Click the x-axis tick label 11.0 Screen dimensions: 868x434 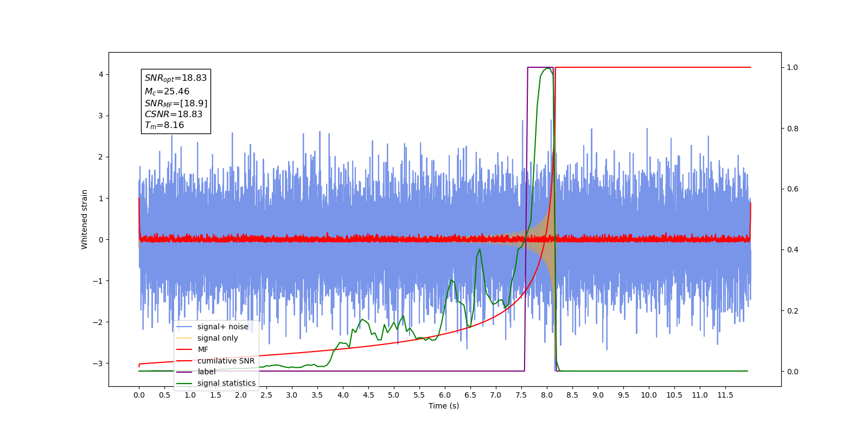click(x=700, y=395)
